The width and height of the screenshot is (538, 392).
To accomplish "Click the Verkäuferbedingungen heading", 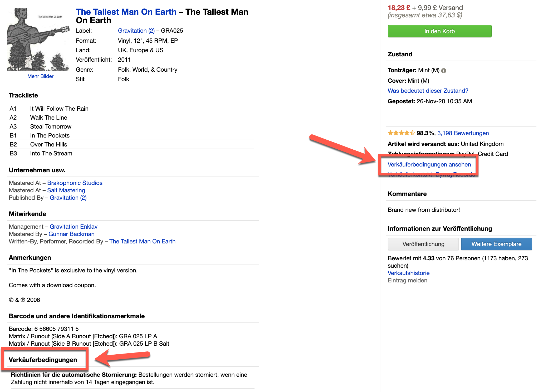I will [x=43, y=360].
